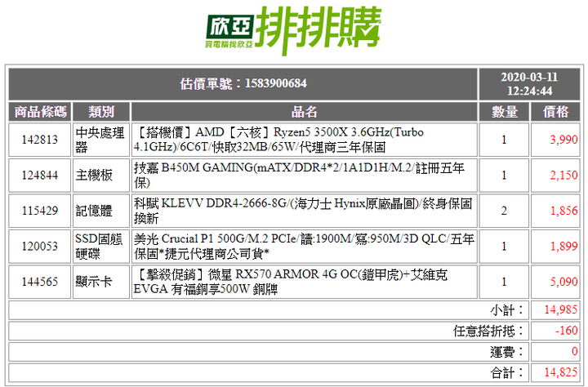This screenshot has width=588, height=387.
Task: Click the 美光 Crucial P1 500G product name
Action: pos(304,246)
